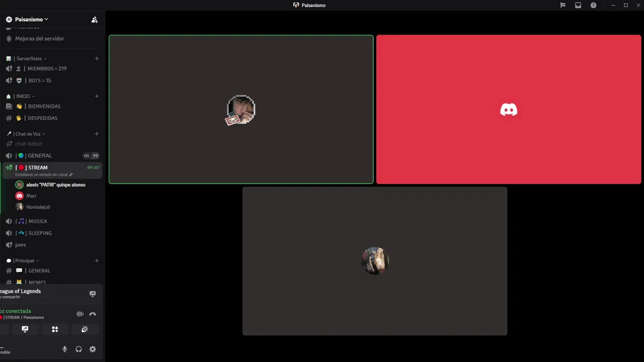Click the Discord logo avatar in red tile
The image size is (644, 362).
click(509, 110)
